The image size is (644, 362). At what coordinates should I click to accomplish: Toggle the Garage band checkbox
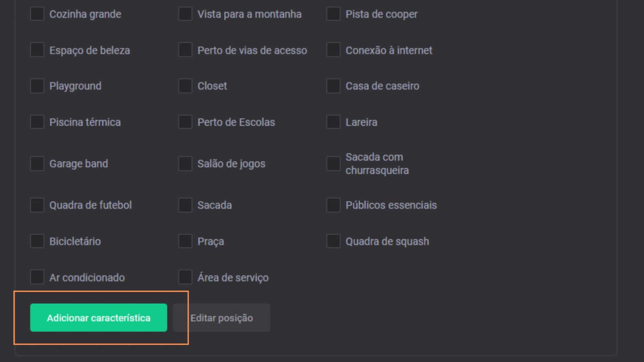click(x=37, y=164)
